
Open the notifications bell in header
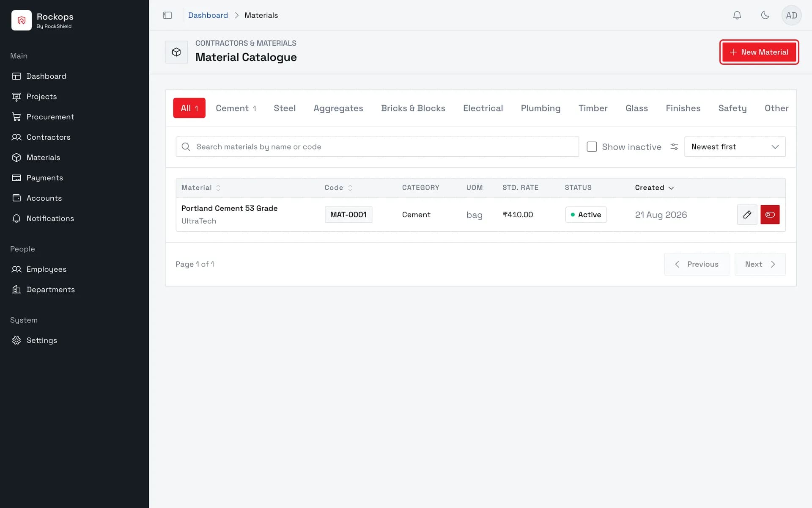(737, 15)
